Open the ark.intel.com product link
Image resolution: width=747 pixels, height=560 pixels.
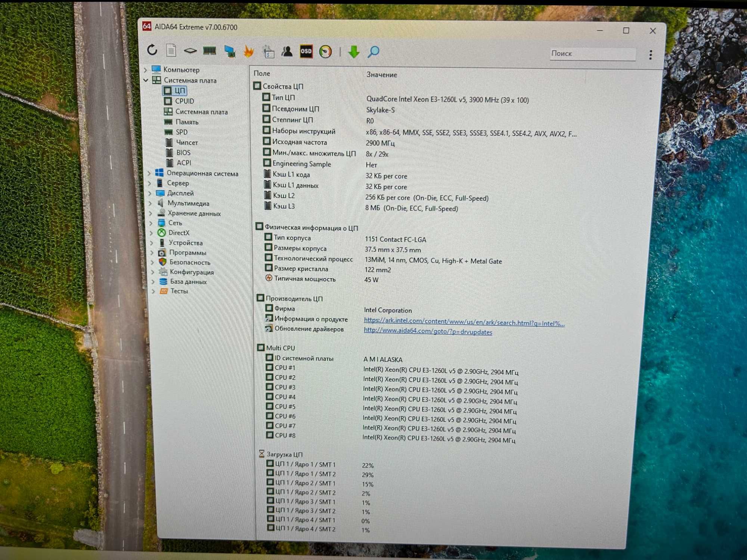pyautogui.click(x=464, y=322)
